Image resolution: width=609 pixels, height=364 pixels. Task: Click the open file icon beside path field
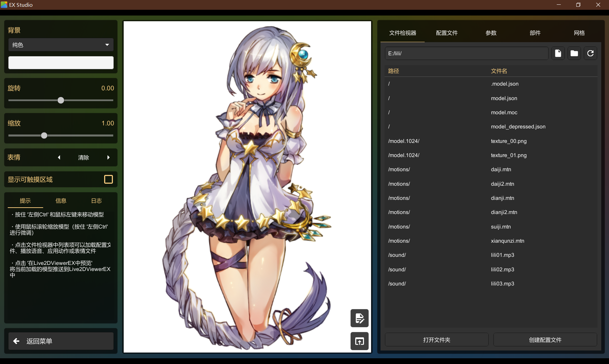(558, 53)
